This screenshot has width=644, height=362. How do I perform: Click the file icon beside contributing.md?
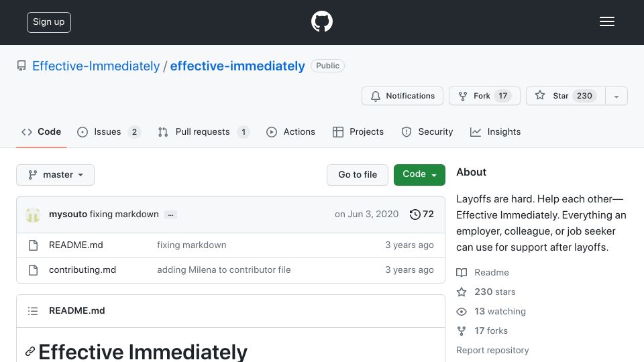click(x=34, y=270)
